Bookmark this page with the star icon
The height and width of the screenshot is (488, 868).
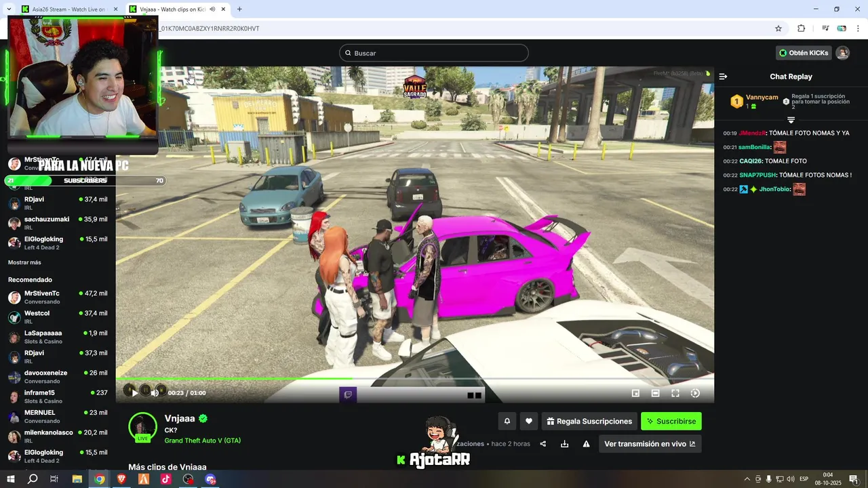tap(778, 28)
